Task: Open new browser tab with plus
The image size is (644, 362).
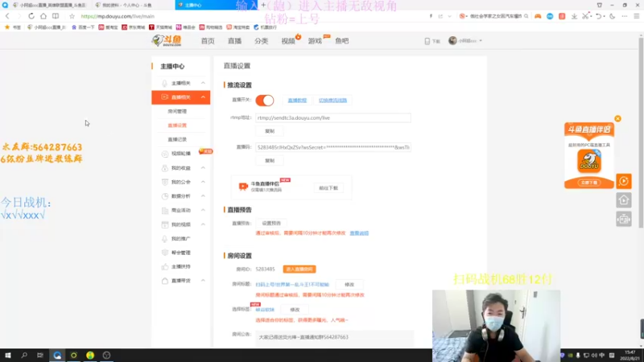Action: 263,5
